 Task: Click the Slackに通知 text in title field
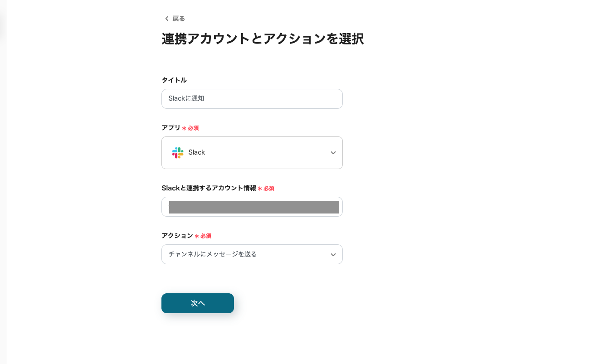[x=186, y=98]
